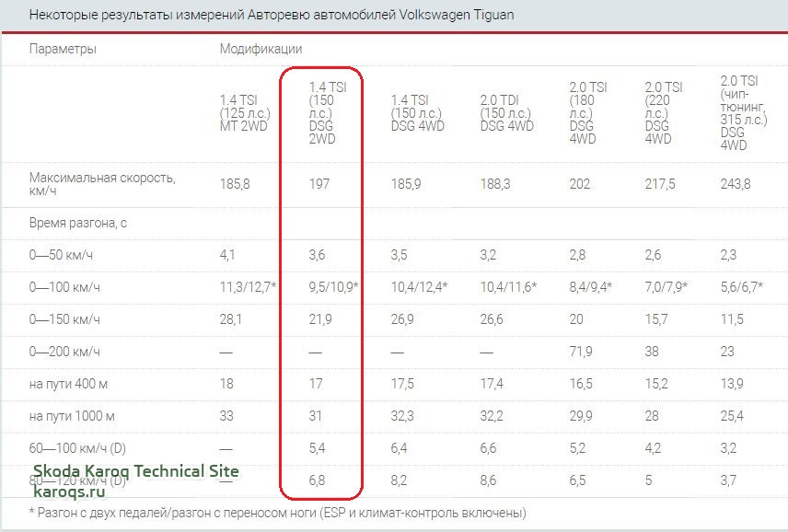Select the '1.4 TSI (150 л.с.) DSG 4WD' column header
788x532 pixels.
(x=418, y=113)
